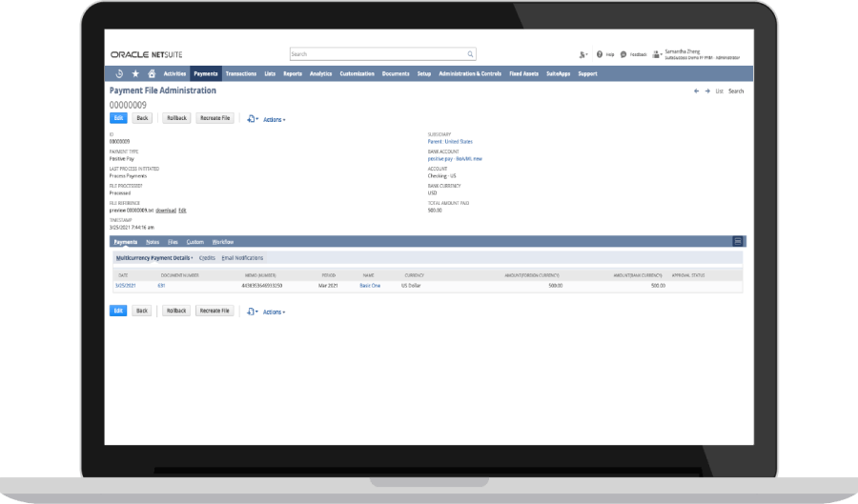Open the Analytics menu
858x504 pixels.
coord(320,73)
